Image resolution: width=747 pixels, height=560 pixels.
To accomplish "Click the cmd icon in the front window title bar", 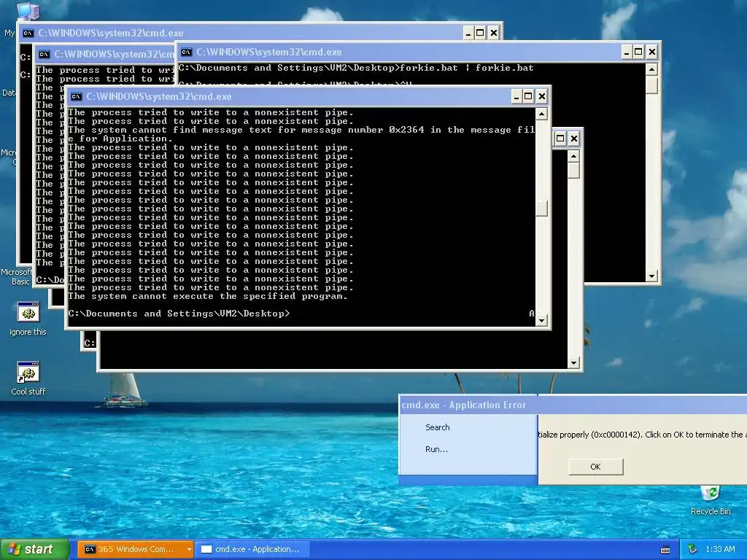I will 76,97.
